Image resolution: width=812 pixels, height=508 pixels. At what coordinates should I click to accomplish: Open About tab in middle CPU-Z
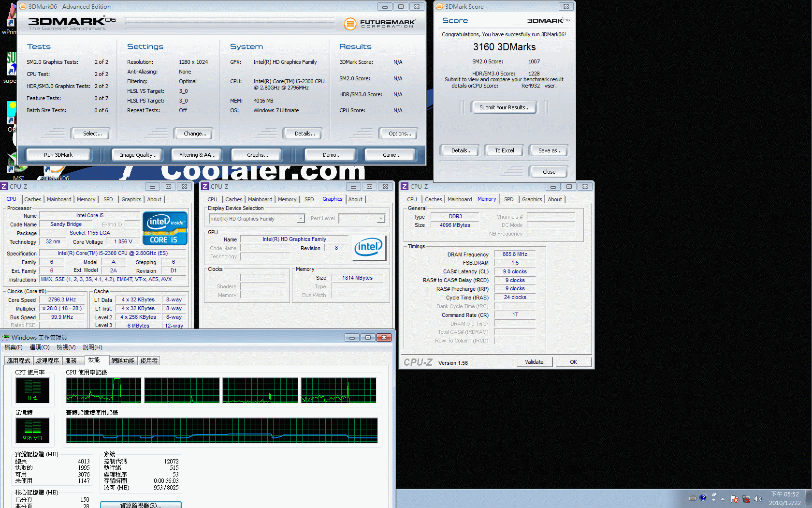pos(355,199)
